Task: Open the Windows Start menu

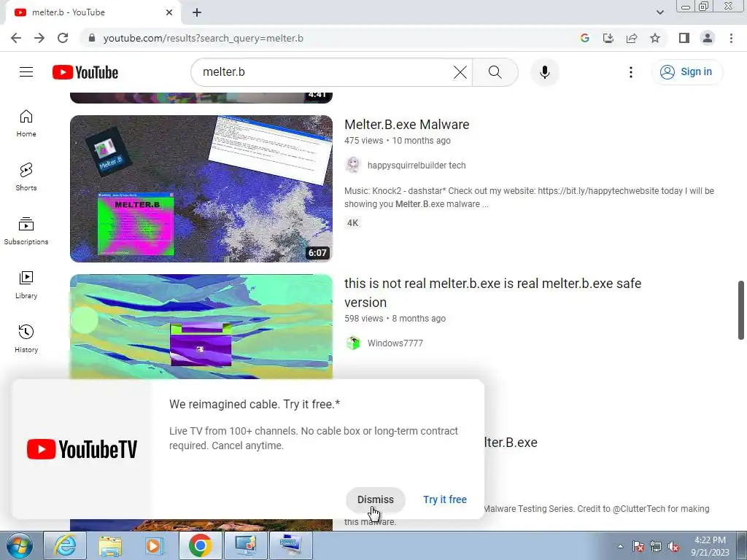Action: (x=18, y=545)
